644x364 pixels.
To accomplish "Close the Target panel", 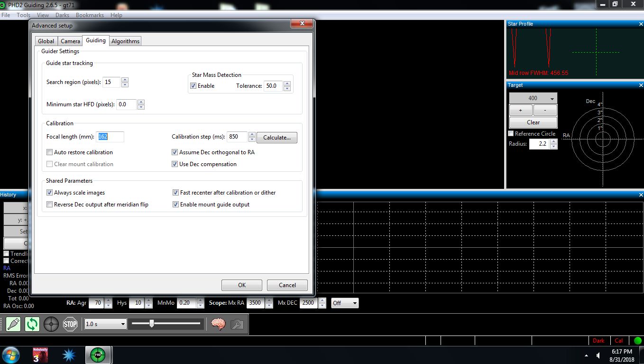I will pyautogui.click(x=641, y=85).
